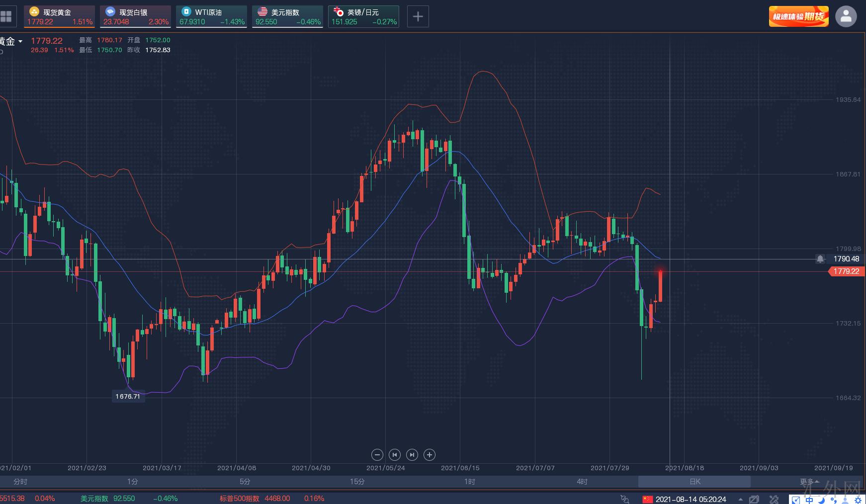Screen dimensions: 866x504
Task: Open the wrench tools icon in status bar
Action: pos(774,499)
